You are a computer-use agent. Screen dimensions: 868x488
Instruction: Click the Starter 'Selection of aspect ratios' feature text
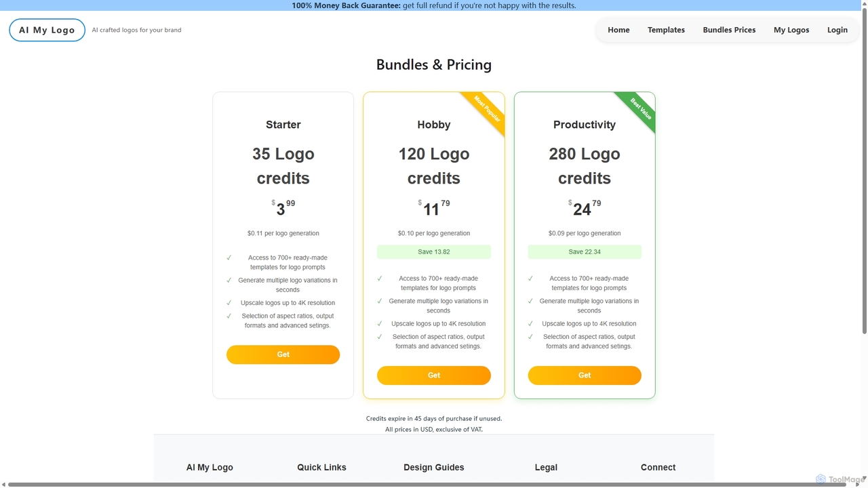pos(288,321)
